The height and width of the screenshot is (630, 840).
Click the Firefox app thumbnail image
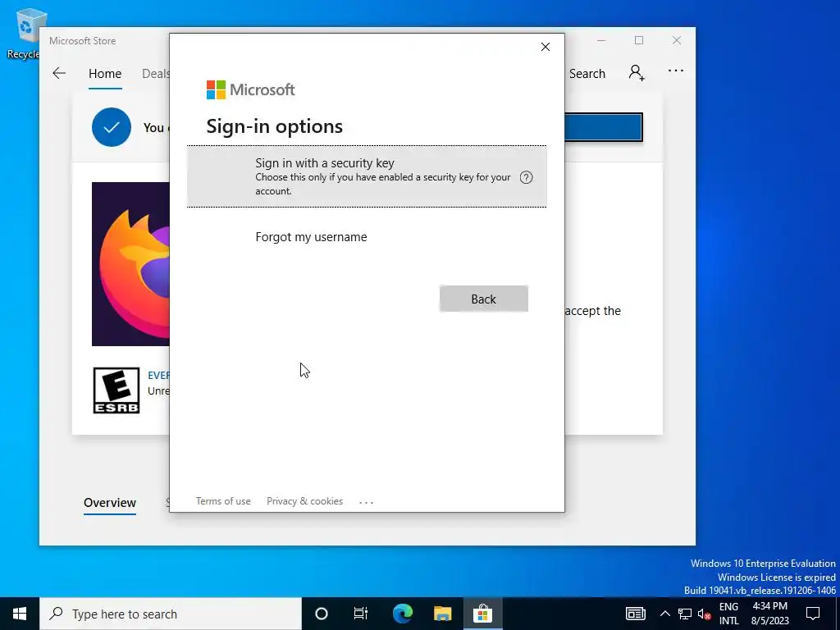pyautogui.click(x=130, y=264)
